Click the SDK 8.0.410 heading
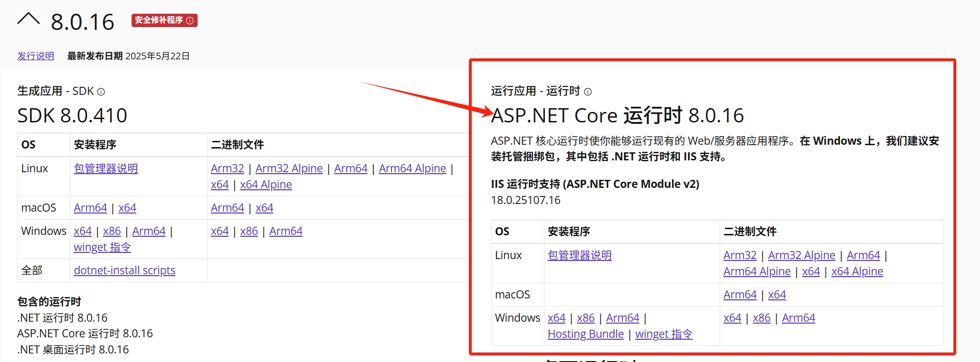 point(72,115)
